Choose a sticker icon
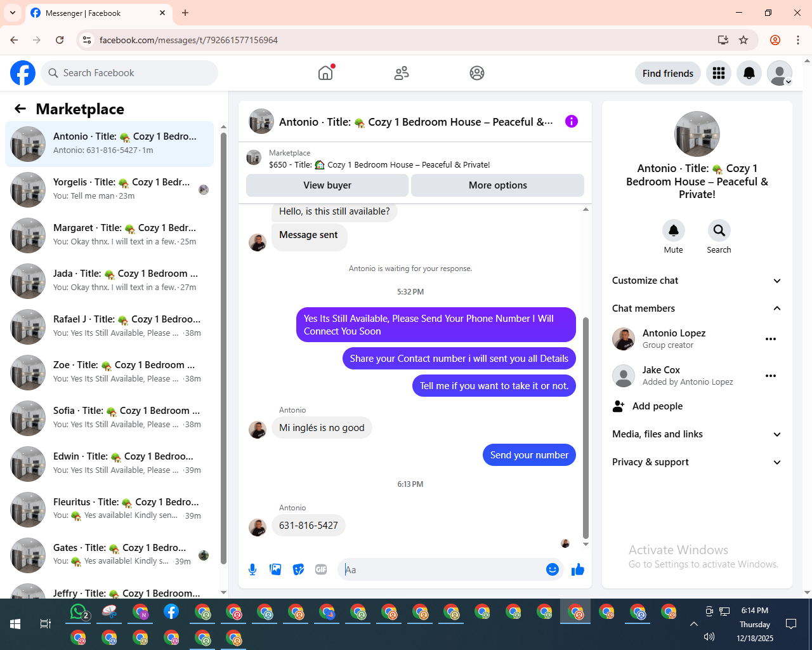The height and width of the screenshot is (650, 812). [x=298, y=569]
